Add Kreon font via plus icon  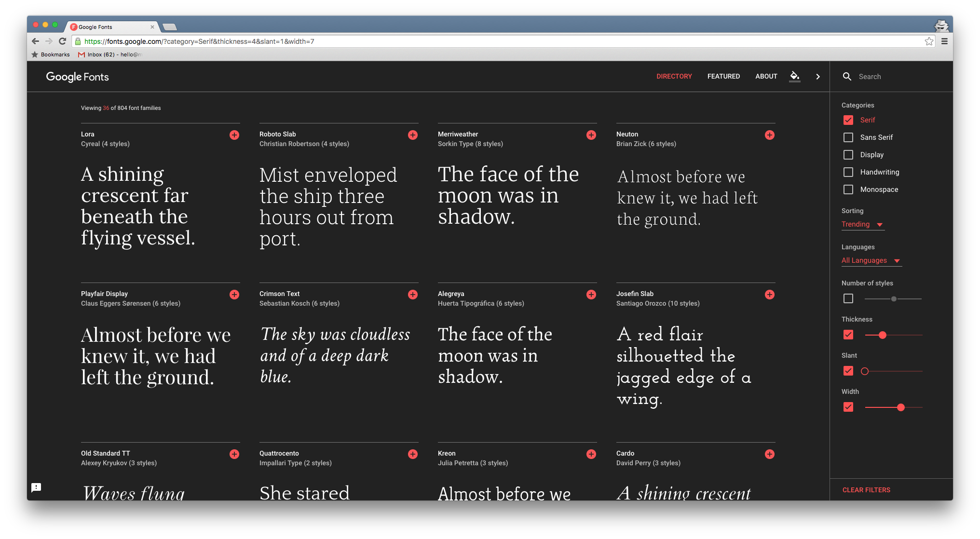591,454
